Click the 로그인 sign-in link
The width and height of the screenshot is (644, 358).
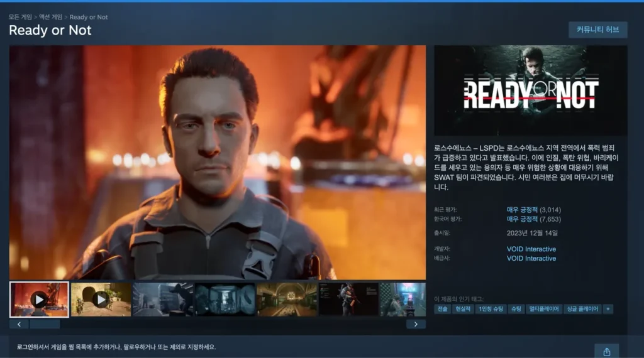click(25, 347)
